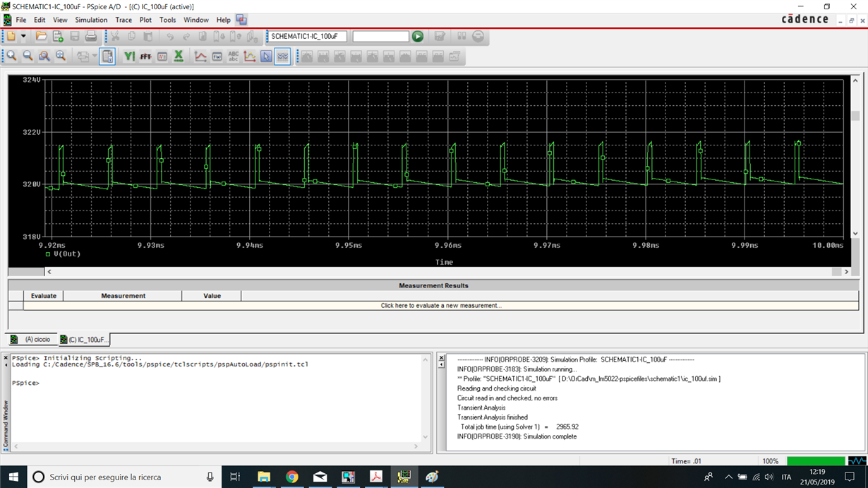
Task: Toggle Mark Data Points
Action: coord(249,56)
